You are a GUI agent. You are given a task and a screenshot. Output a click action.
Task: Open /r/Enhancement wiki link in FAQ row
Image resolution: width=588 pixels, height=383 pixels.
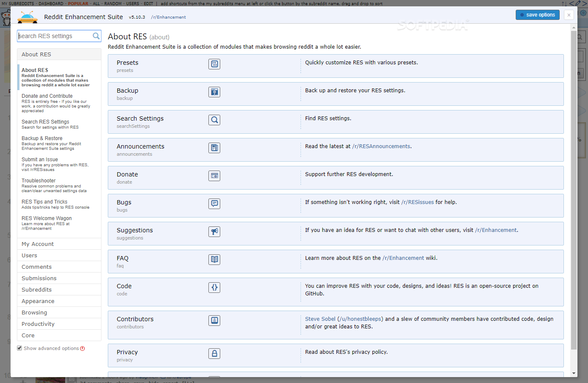403,258
